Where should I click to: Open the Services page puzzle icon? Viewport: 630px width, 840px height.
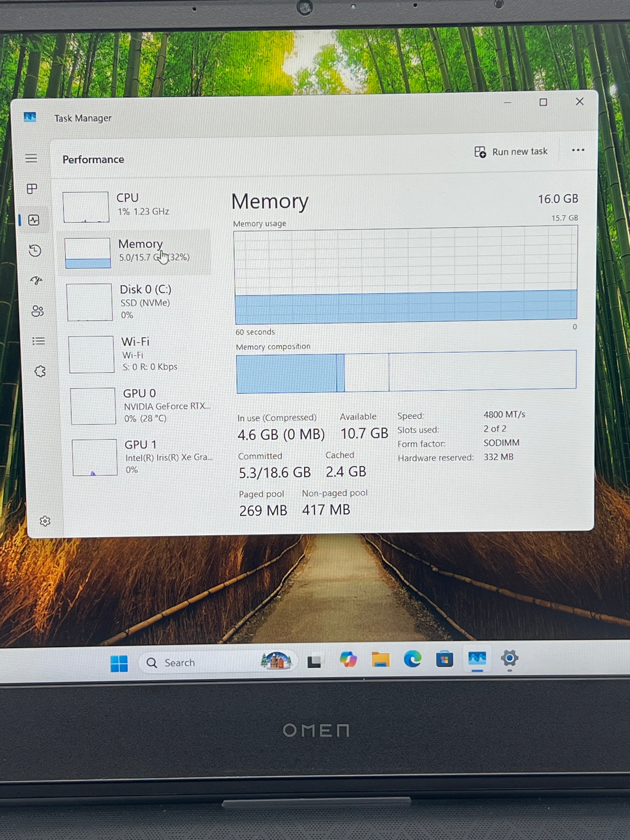40,371
